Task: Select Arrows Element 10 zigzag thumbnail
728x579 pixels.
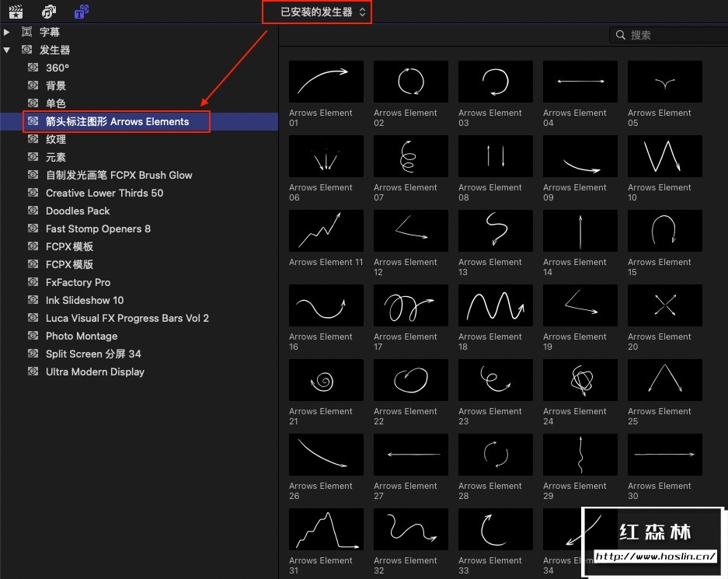Action: click(x=665, y=156)
